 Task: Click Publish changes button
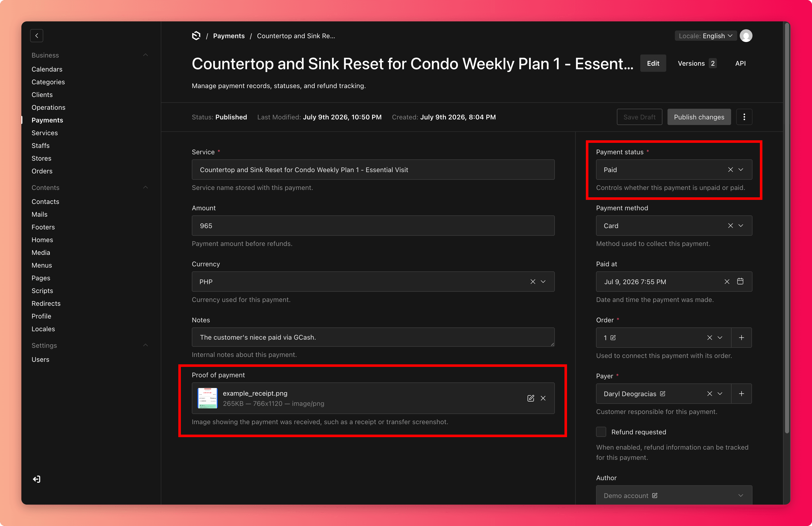[x=699, y=117]
